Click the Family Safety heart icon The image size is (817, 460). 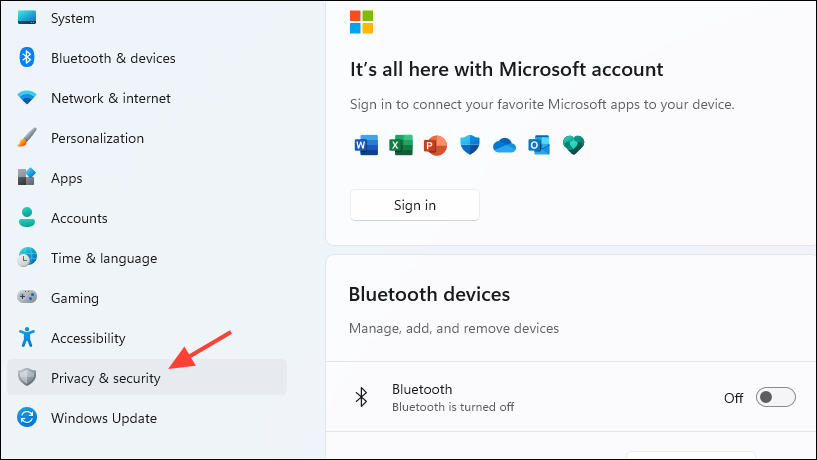click(x=573, y=145)
